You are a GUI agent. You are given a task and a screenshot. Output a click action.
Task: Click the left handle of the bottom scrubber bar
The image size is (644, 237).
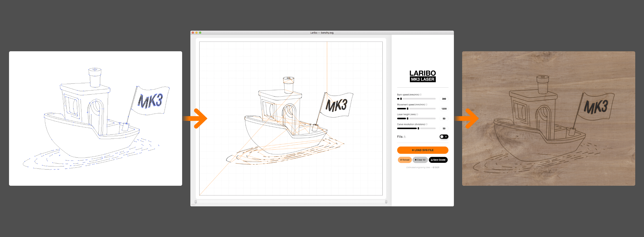click(x=196, y=202)
